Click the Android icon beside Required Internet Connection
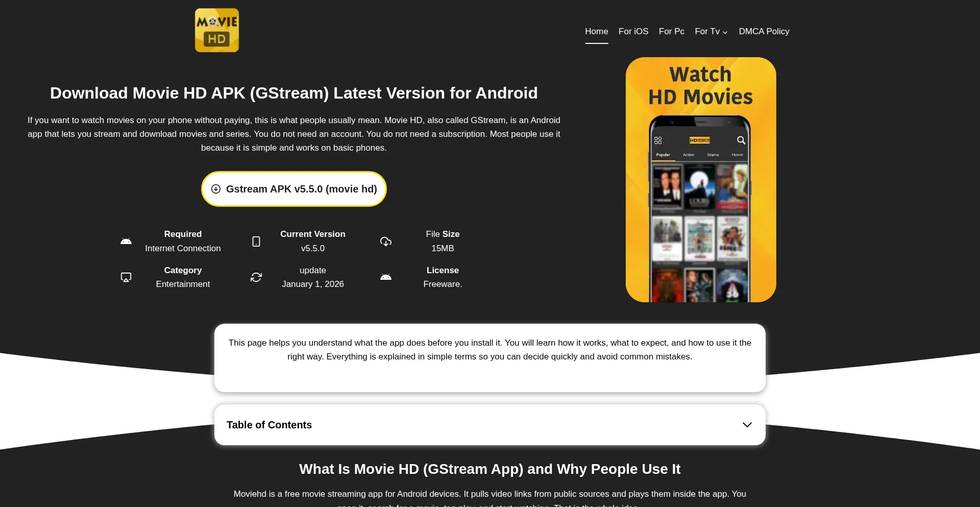This screenshot has width=980, height=507. click(x=126, y=241)
